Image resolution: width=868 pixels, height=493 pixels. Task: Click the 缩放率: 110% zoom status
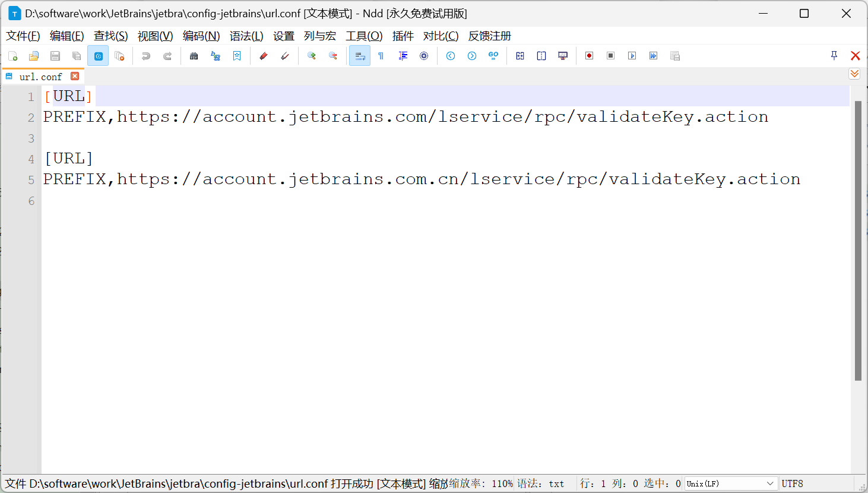coord(481,483)
